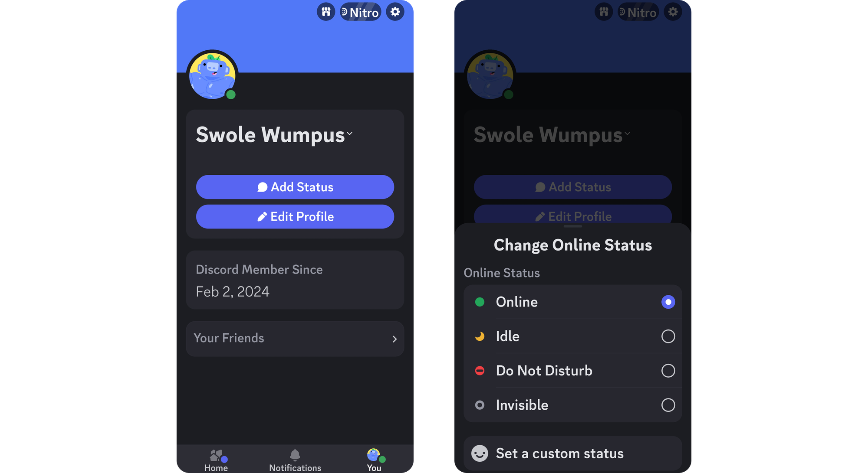The height and width of the screenshot is (473, 868).
Task: Click the Invisible status option
Action: pos(573,404)
